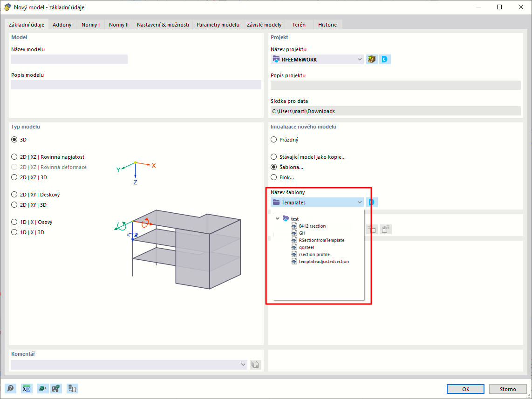The width and height of the screenshot is (532, 399).
Task: Select template templateadjustedsection
Action: (x=324, y=261)
